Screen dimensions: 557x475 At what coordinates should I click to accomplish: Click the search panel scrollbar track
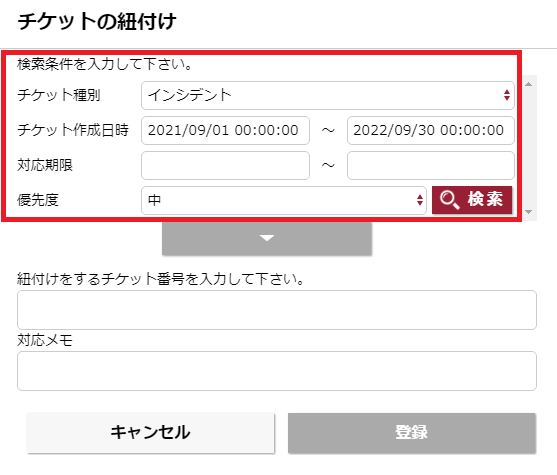[x=529, y=148]
